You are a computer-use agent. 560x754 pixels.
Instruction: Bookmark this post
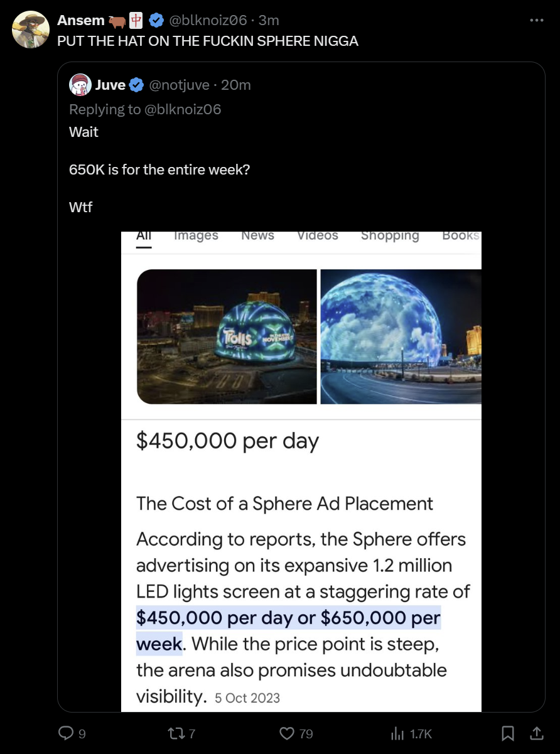pyautogui.click(x=509, y=733)
